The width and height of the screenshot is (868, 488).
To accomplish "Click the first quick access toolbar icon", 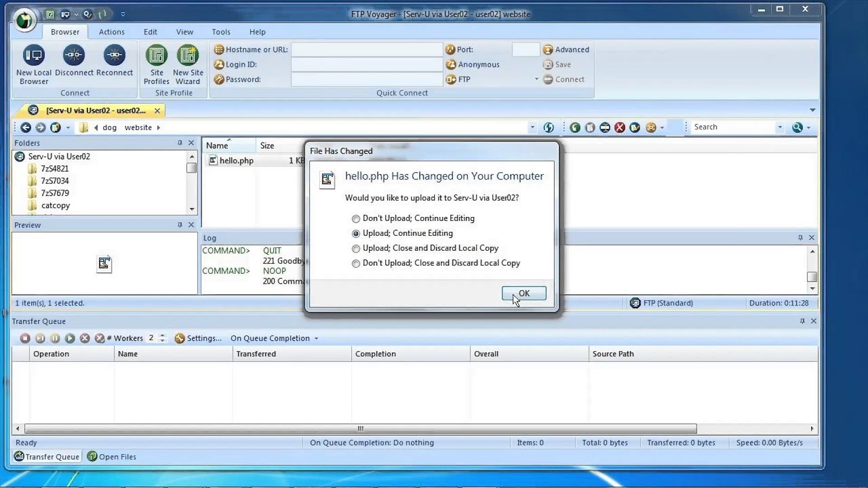I will 50,14.
